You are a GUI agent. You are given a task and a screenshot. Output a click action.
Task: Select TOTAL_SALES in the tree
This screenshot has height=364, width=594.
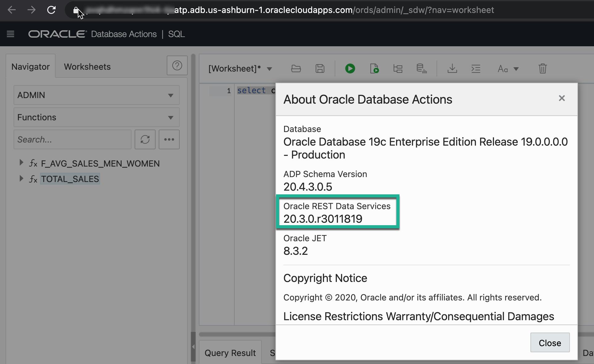[70, 179]
